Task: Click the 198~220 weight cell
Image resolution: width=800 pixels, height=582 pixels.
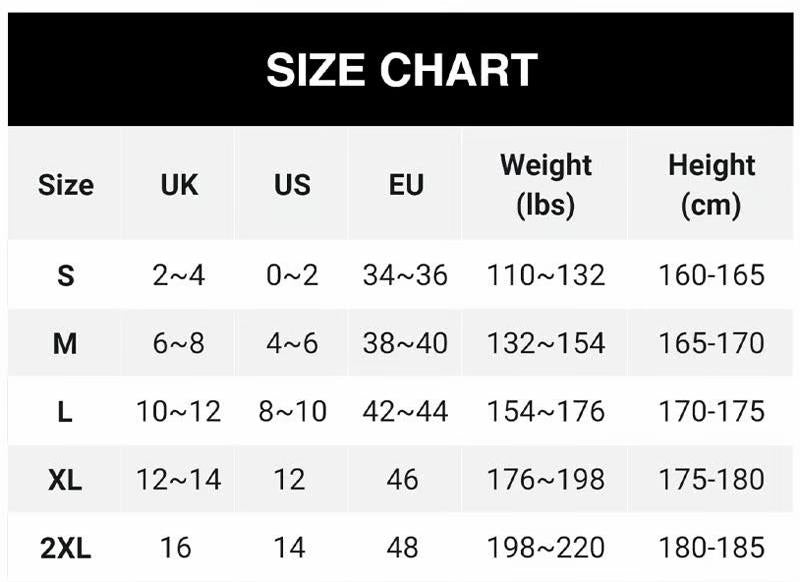Action: pyautogui.click(x=546, y=547)
